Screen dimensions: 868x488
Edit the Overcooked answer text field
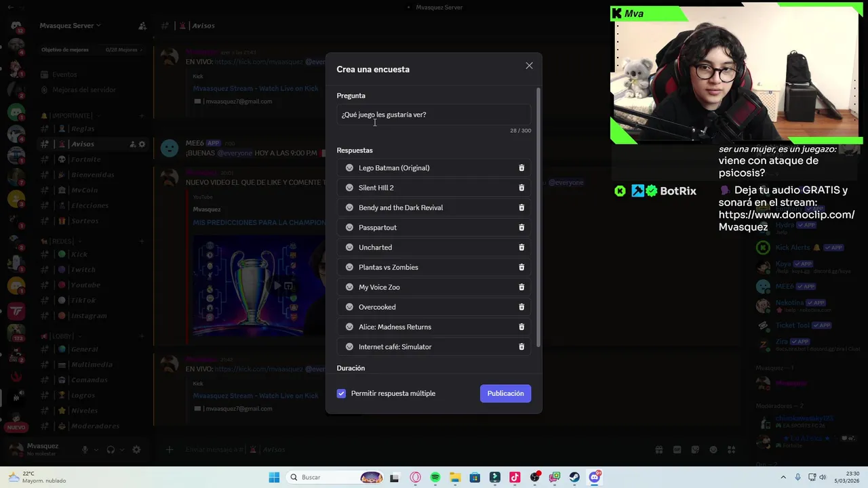click(x=434, y=307)
